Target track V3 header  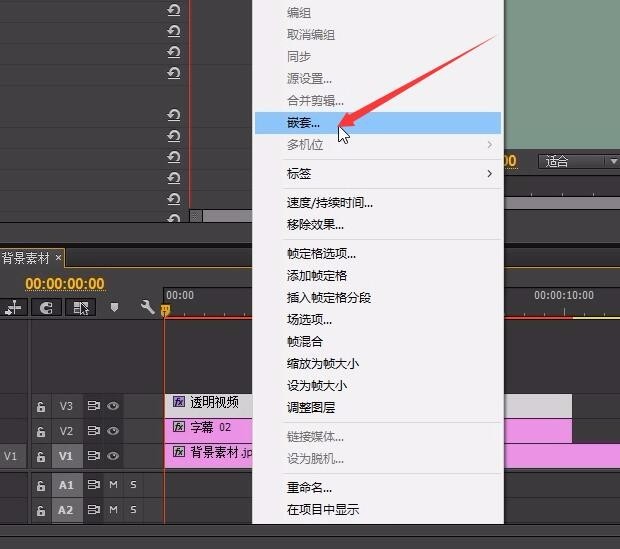(x=66, y=406)
